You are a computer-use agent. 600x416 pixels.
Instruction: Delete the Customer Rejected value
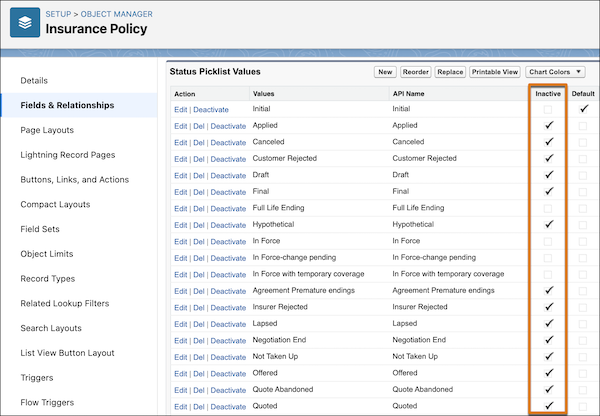[x=199, y=159]
